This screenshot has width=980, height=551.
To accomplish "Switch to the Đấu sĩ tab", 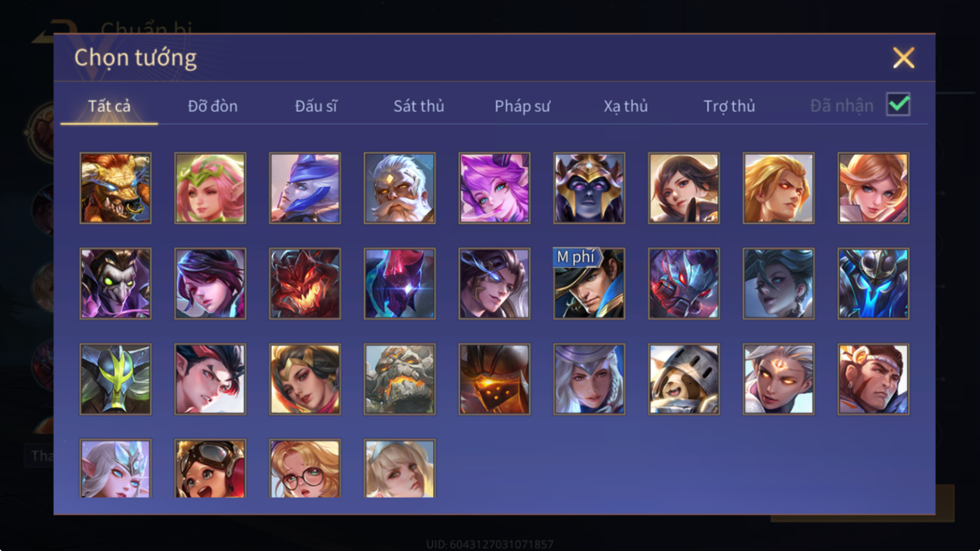I will pyautogui.click(x=315, y=106).
